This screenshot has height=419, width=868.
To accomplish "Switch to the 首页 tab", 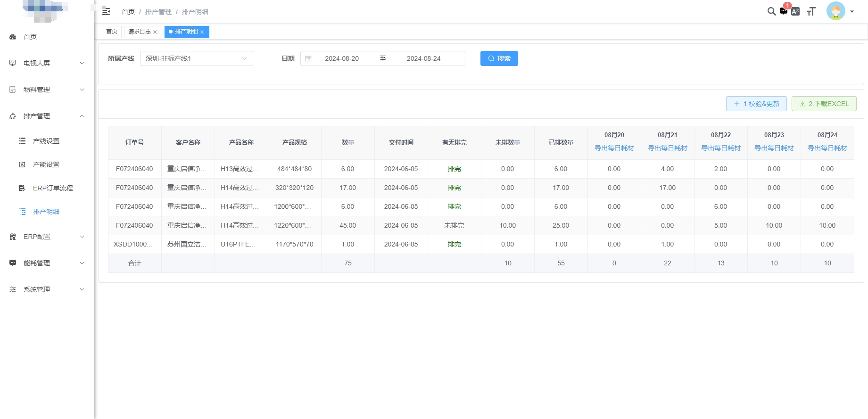I will click(x=112, y=32).
